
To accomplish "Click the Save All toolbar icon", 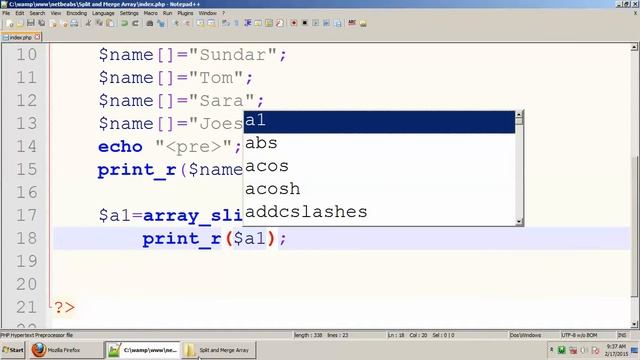I will [x=42, y=23].
